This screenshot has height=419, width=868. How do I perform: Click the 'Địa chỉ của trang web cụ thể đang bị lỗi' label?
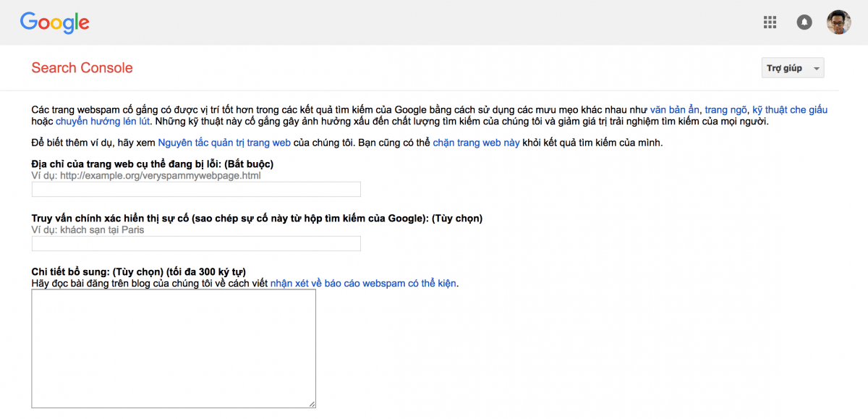(127, 164)
